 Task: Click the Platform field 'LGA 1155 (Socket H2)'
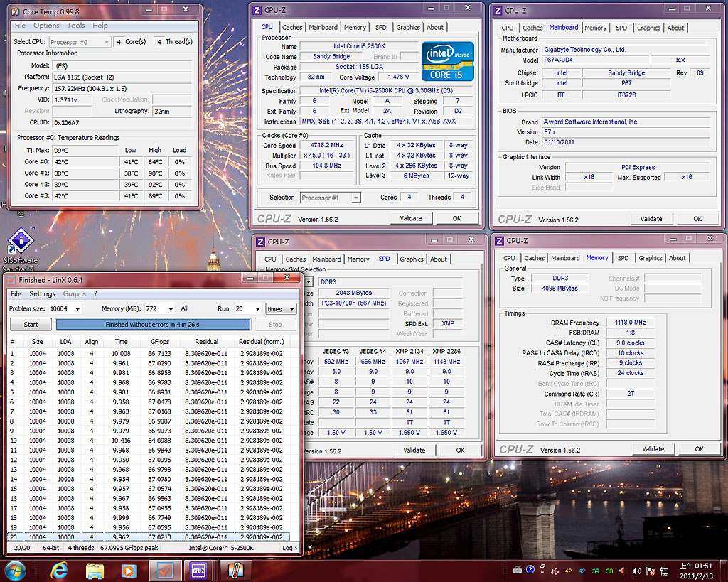[x=122, y=77]
